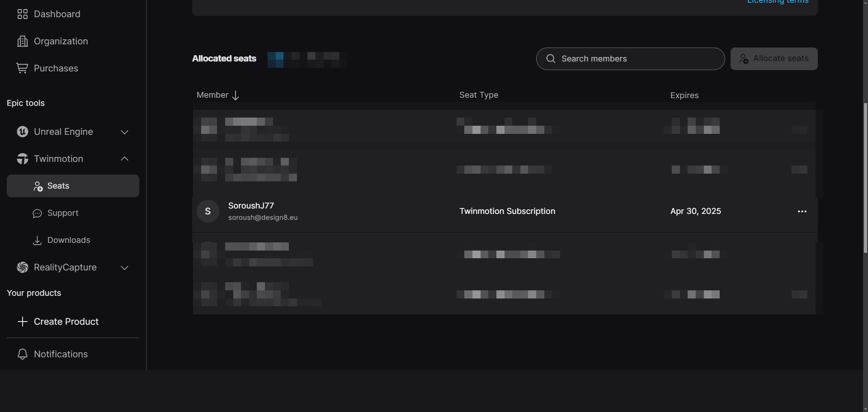
Task: Click into the Search members field
Action: (x=630, y=59)
